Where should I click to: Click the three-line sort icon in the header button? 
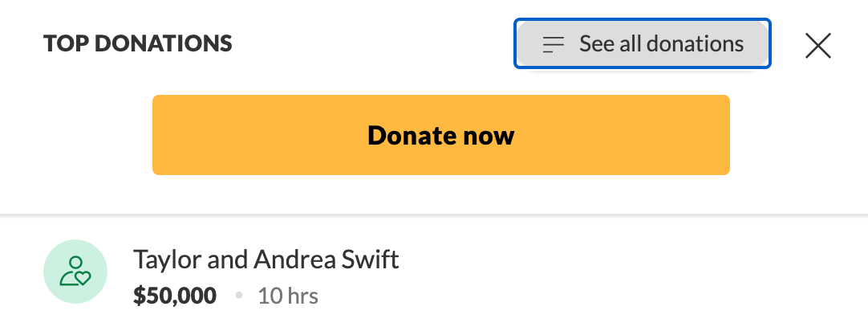pos(554,44)
